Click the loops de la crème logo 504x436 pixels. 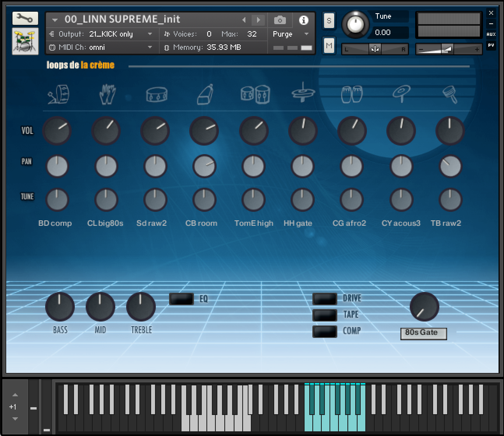(80, 65)
